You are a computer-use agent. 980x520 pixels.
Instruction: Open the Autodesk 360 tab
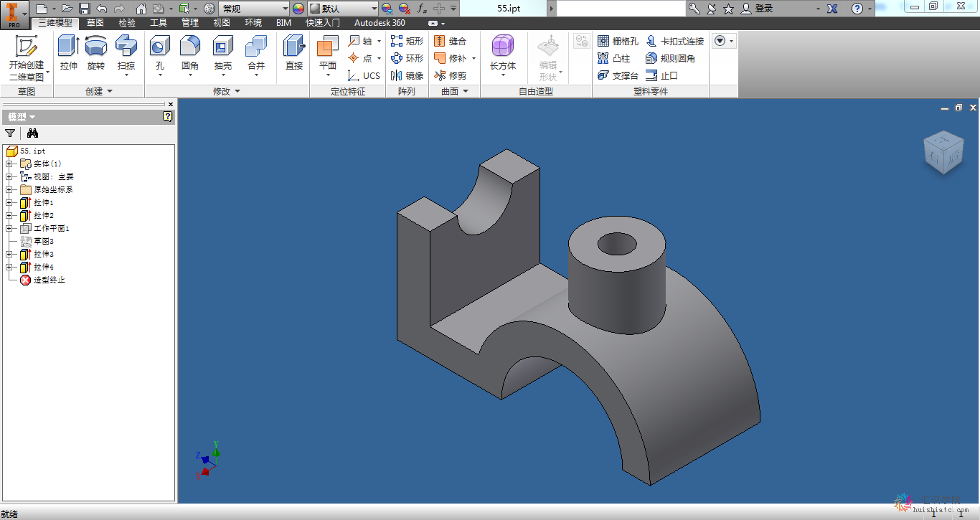click(380, 23)
